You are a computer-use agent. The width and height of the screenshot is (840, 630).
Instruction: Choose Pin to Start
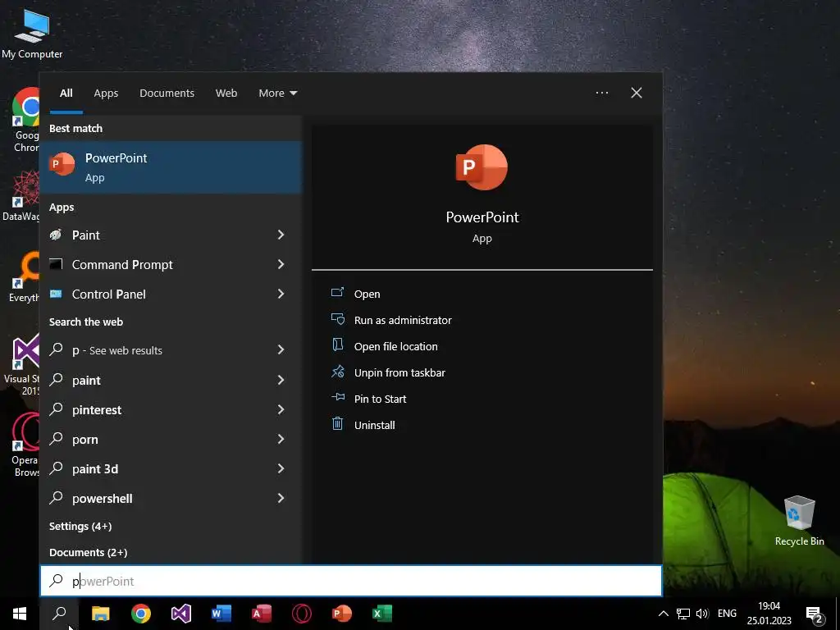click(x=381, y=399)
